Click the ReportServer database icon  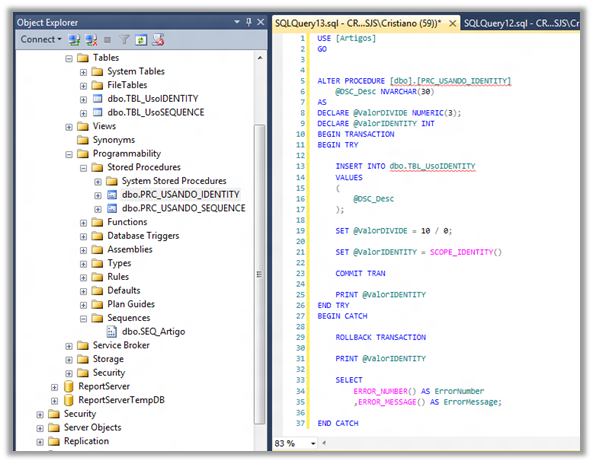[x=68, y=386]
